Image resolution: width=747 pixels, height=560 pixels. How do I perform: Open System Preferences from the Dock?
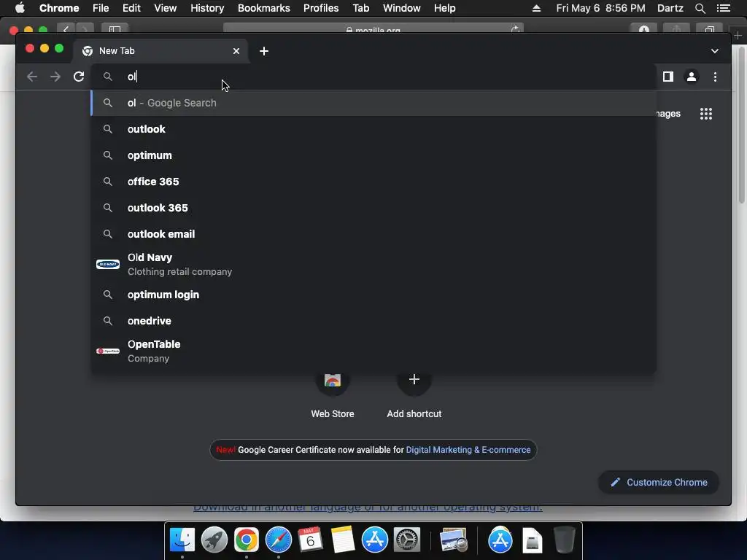point(407,540)
